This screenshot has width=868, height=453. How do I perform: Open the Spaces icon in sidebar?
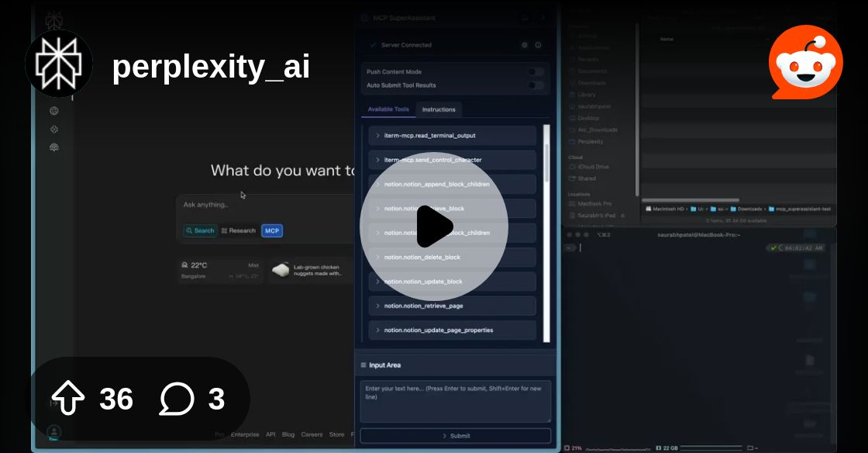tap(54, 129)
